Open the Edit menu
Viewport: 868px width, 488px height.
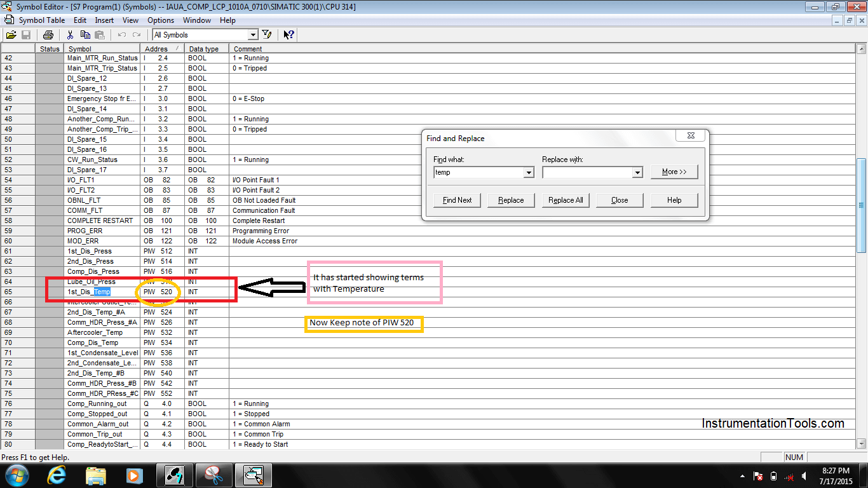pos(80,20)
